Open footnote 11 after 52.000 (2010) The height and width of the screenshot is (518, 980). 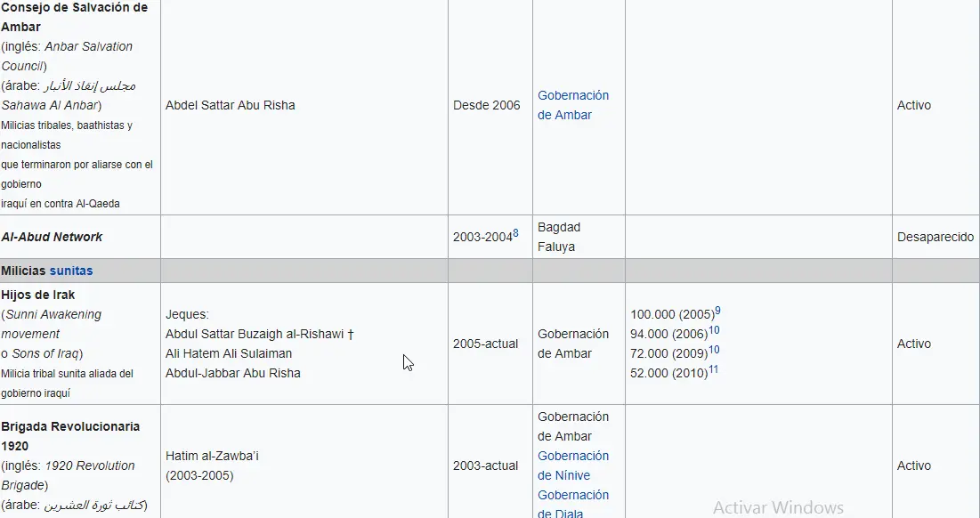click(713, 369)
